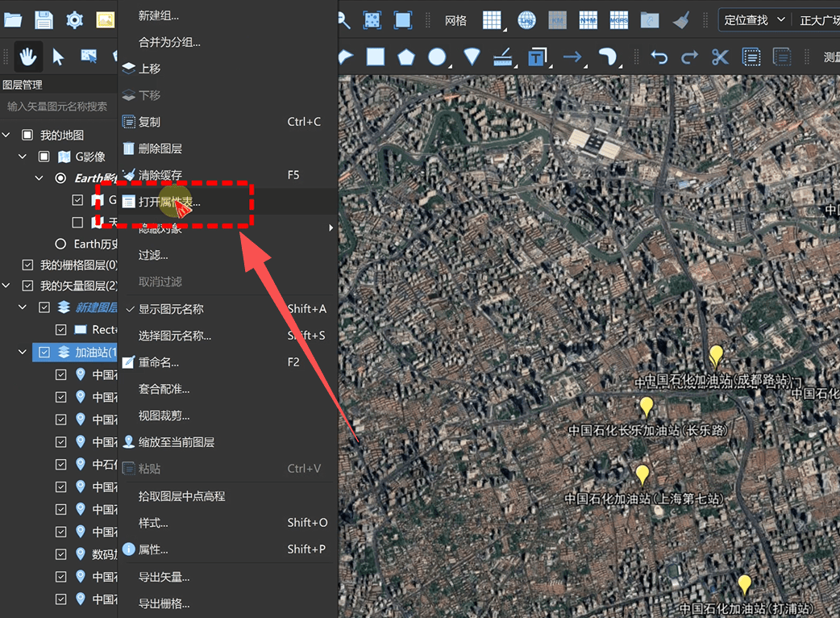Viewport: 840px width, 618px height.
Task: Choose 删除图层 menu entry
Action: [227, 148]
